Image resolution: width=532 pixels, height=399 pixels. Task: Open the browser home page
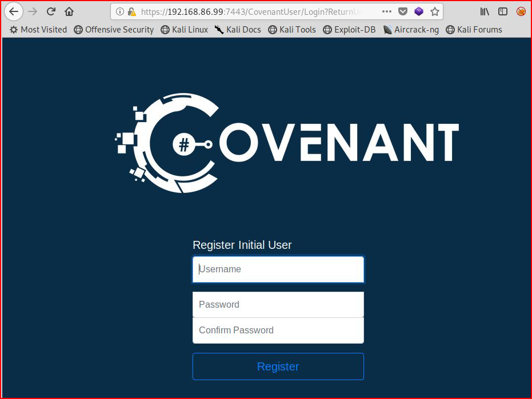tap(69, 11)
